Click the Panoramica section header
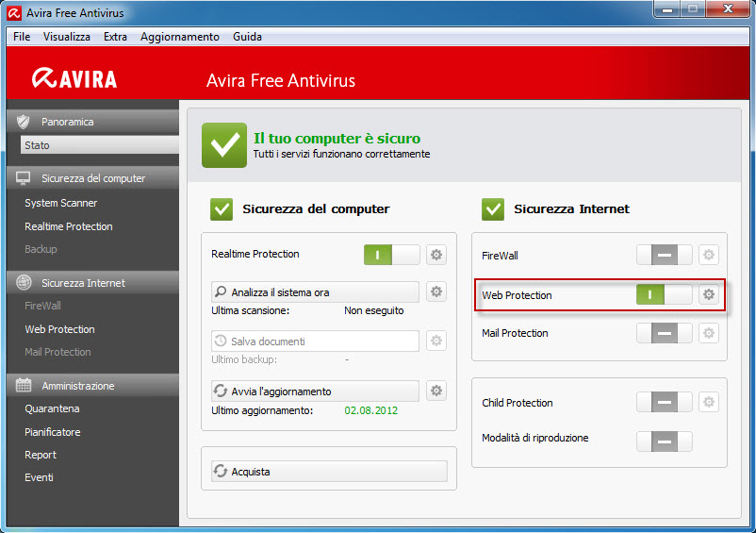Viewport: 756px width, 533px height. 92,122
